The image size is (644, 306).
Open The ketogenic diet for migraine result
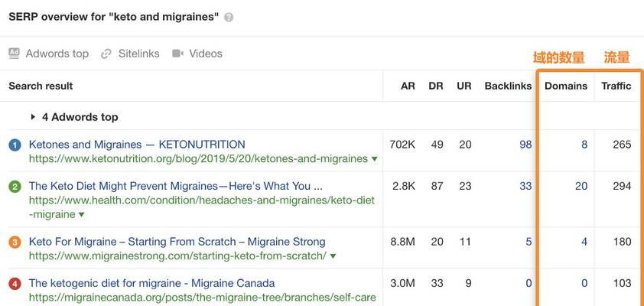click(151, 283)
